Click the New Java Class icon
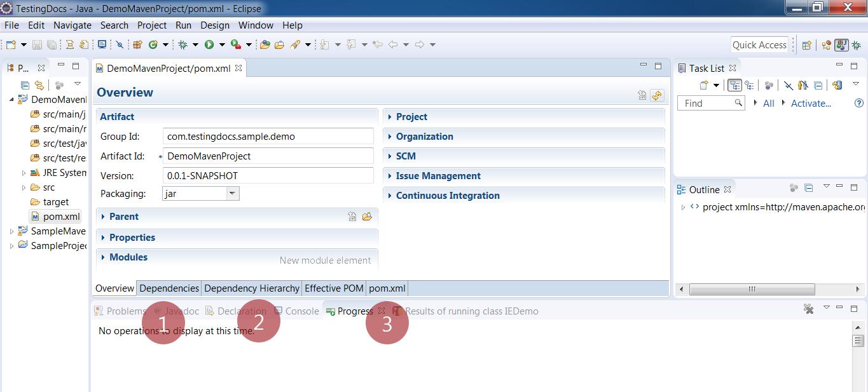 [153, 44]
